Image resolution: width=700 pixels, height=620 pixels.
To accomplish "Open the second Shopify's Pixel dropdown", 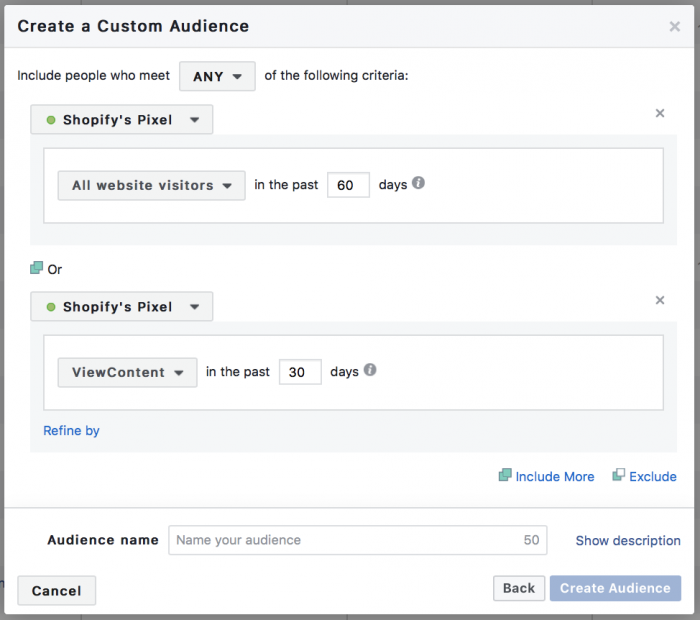I will point(122,307).
